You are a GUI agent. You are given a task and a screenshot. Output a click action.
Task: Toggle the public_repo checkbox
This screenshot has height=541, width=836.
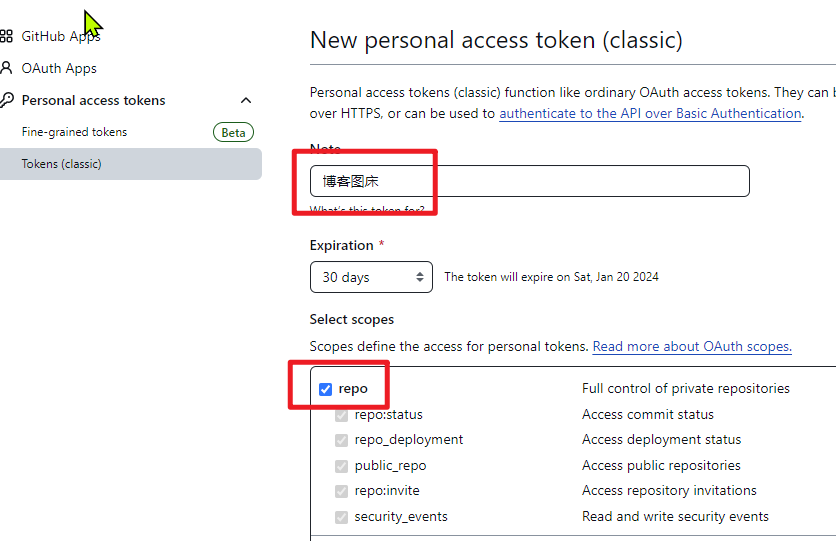(342, 466)
